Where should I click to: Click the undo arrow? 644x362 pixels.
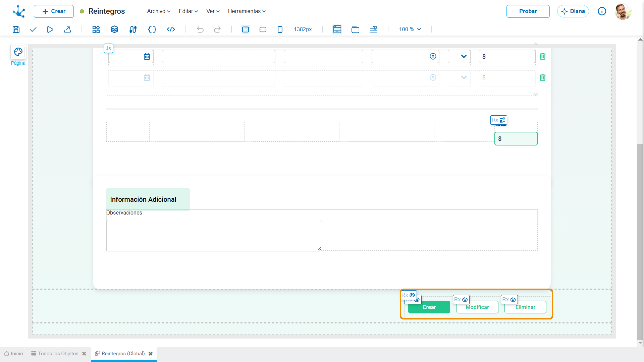(x=200, y=29)
